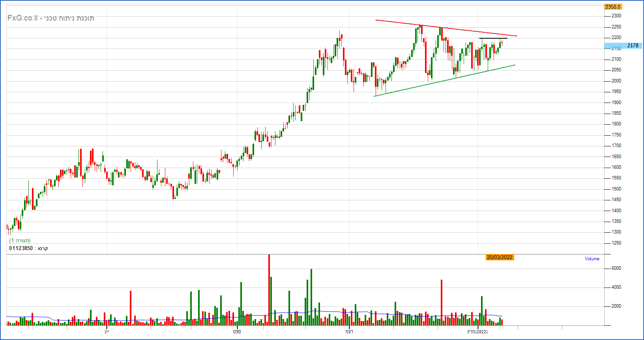Click the דצמ month axis label
The height and width of the screenshot is (340, 644).
point(349,332)
